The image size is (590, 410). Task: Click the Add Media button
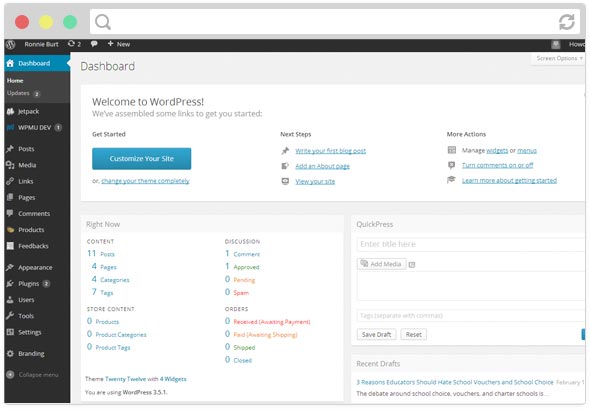381,264
